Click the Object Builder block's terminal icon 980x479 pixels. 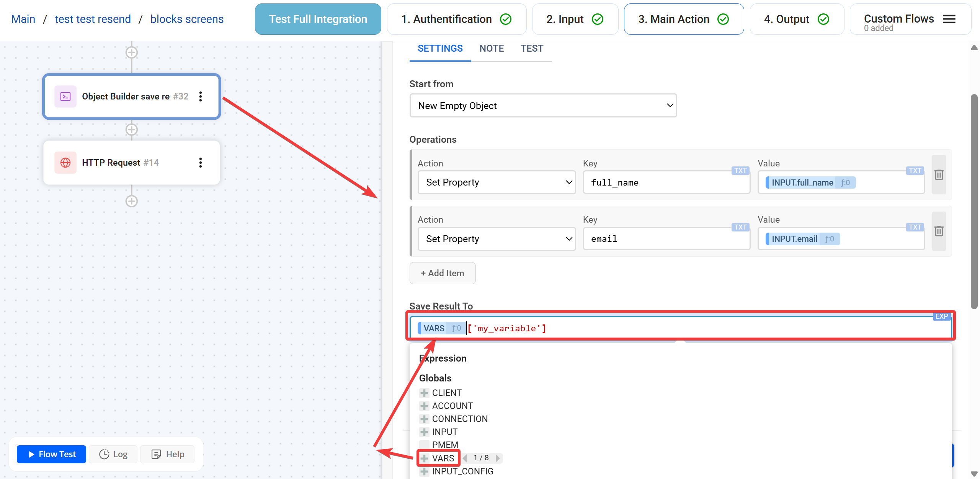65,96
